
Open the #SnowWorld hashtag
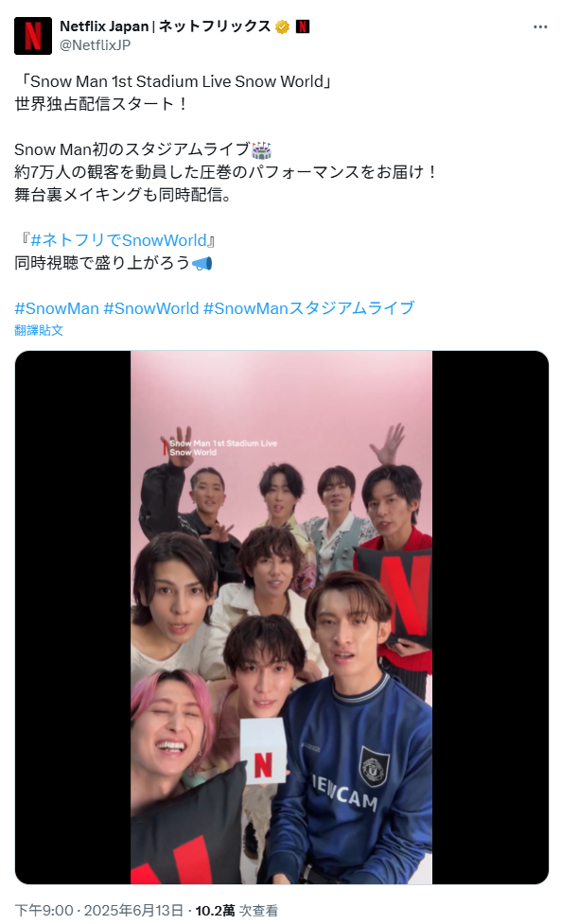pos(150,308)
